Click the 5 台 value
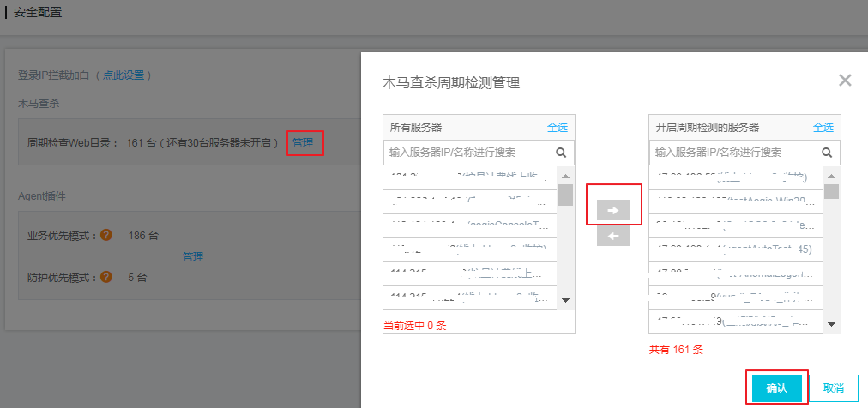The width and height of the screenshot is (868, 408). pyautogui.click(x=137, y=277)
